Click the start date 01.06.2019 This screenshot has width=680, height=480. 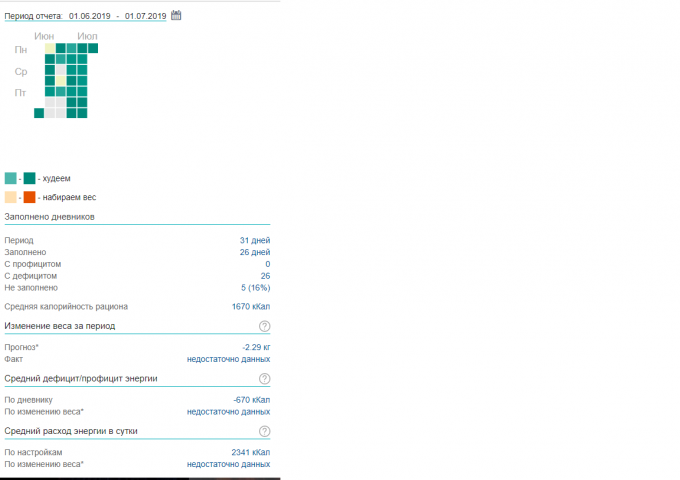(88, 16)
